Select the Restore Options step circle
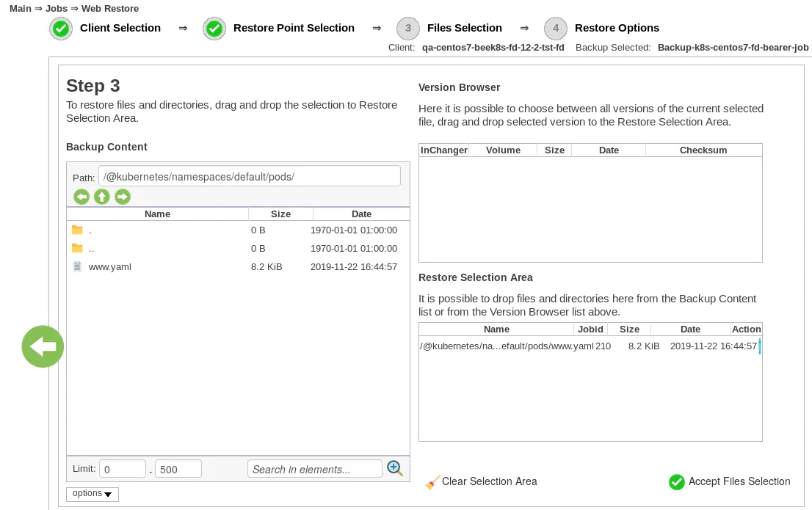This screenshot has height=510, width=812. (x=556, y=28)
